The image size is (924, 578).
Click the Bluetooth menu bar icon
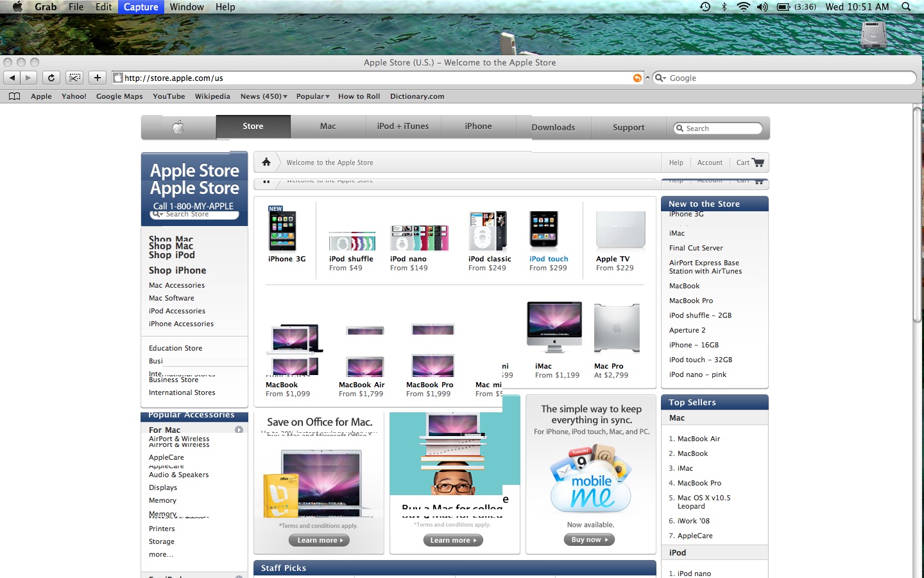[724, 6]
